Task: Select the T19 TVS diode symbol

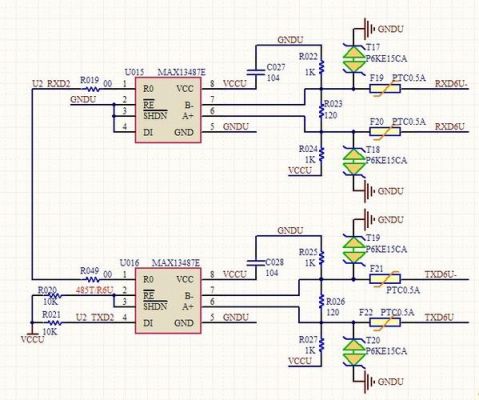Action: click(x=354, y=250)
